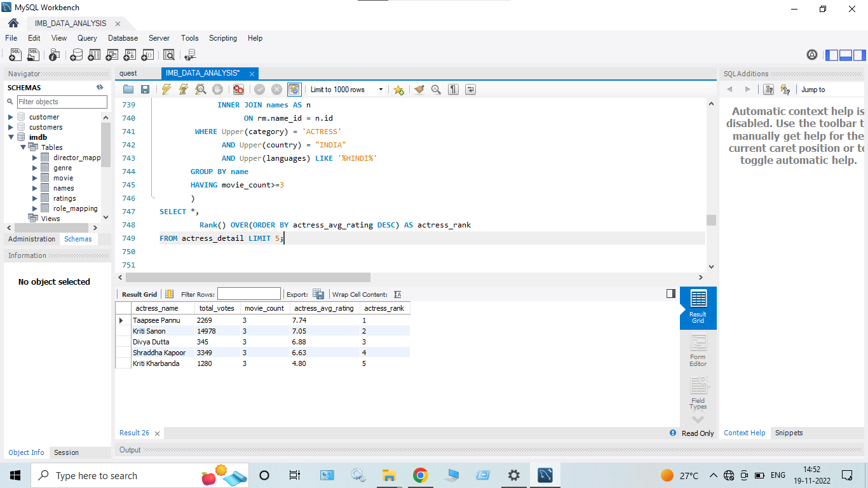Toggle word wrapping in the SQL editor

pyautogui.click(x=470, y=89)
